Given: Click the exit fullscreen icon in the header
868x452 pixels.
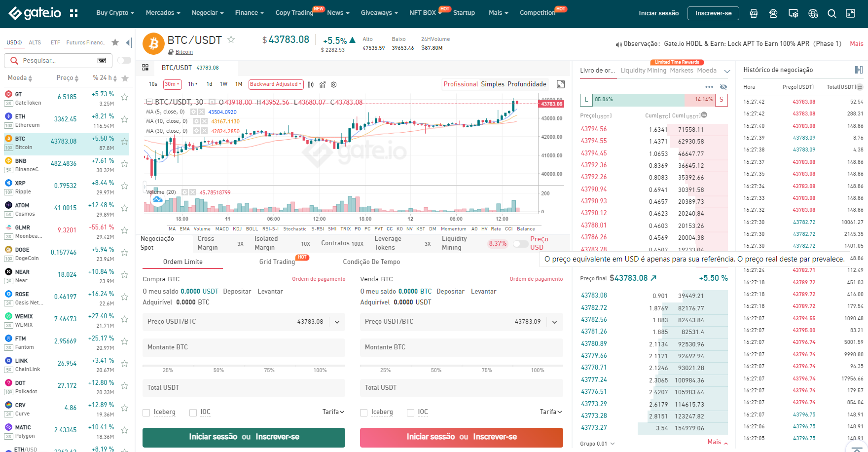Looking at the screenshot, I should (851, 13).
